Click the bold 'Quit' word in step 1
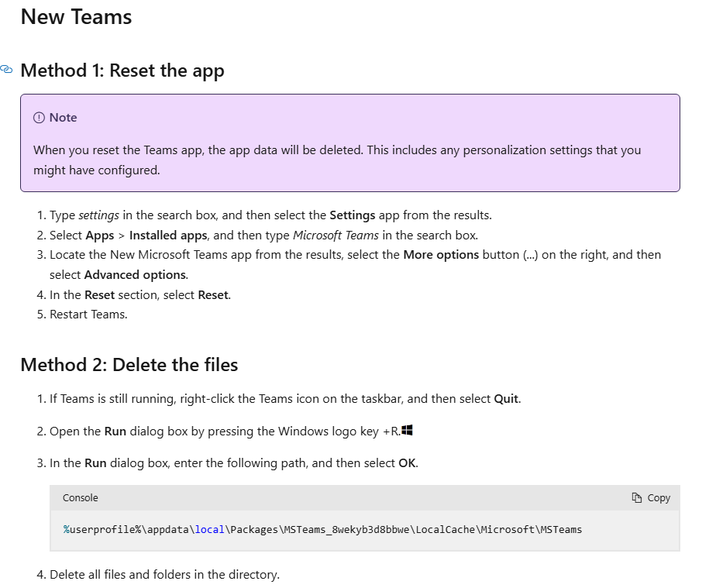The image size is (709, 588). (506, 399)
